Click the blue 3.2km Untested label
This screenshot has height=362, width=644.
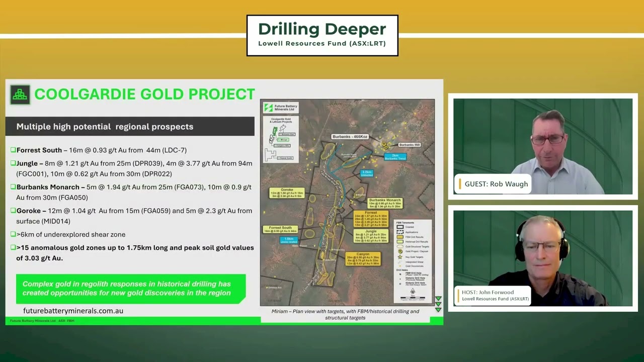(x=367, y=173)
